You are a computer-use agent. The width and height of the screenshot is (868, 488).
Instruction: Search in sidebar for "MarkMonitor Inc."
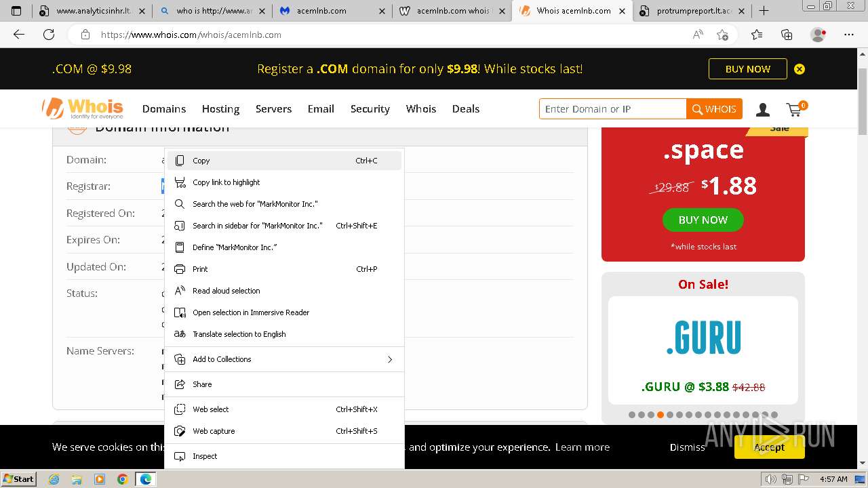tap(284, 226)
